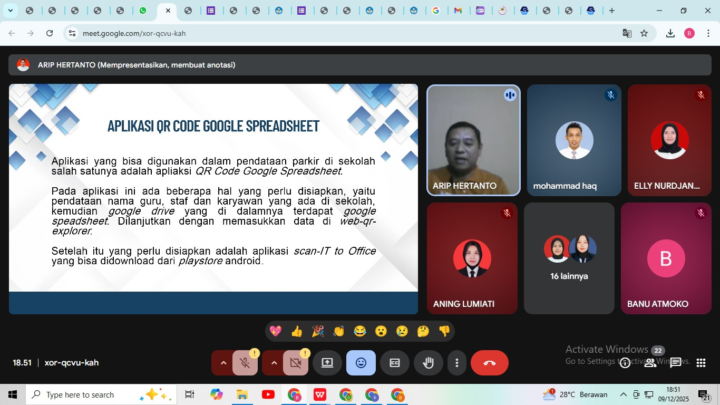Raise hand in the meeting
The width and height of the screenshot is (720, 405).
[x=429, y=362]
